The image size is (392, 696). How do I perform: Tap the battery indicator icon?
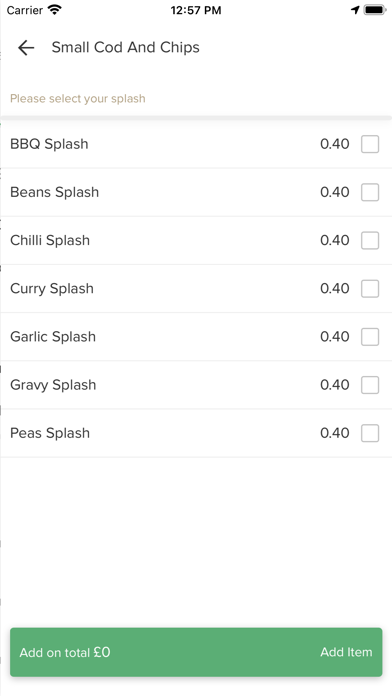pos(375,10)
